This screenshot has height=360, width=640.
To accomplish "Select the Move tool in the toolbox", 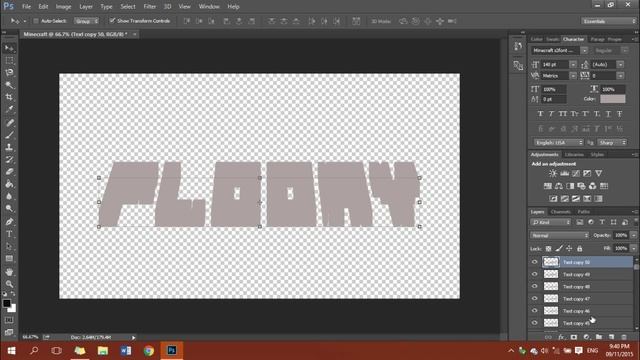I will click(x=9, y=48).
